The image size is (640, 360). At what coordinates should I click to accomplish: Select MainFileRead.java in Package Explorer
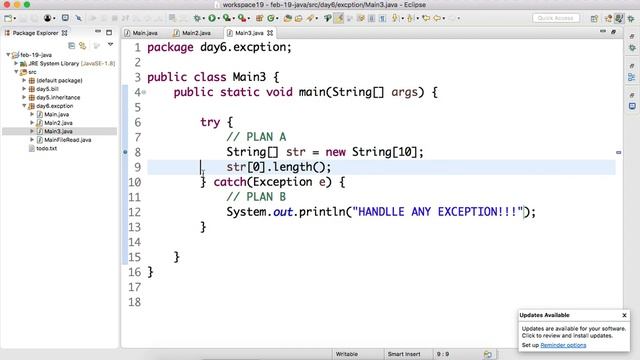pos(64,140)
